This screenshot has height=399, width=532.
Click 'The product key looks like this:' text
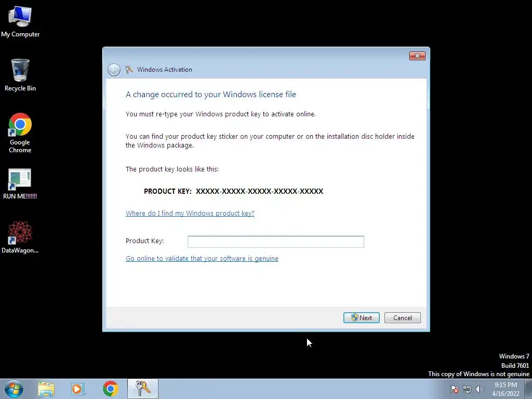pyautogui.click(x=172, y=169)
